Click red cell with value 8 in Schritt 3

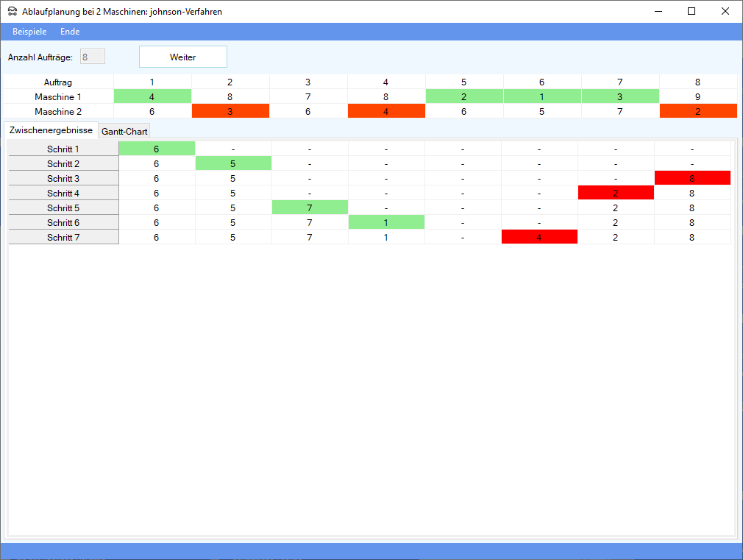[692, 178]
